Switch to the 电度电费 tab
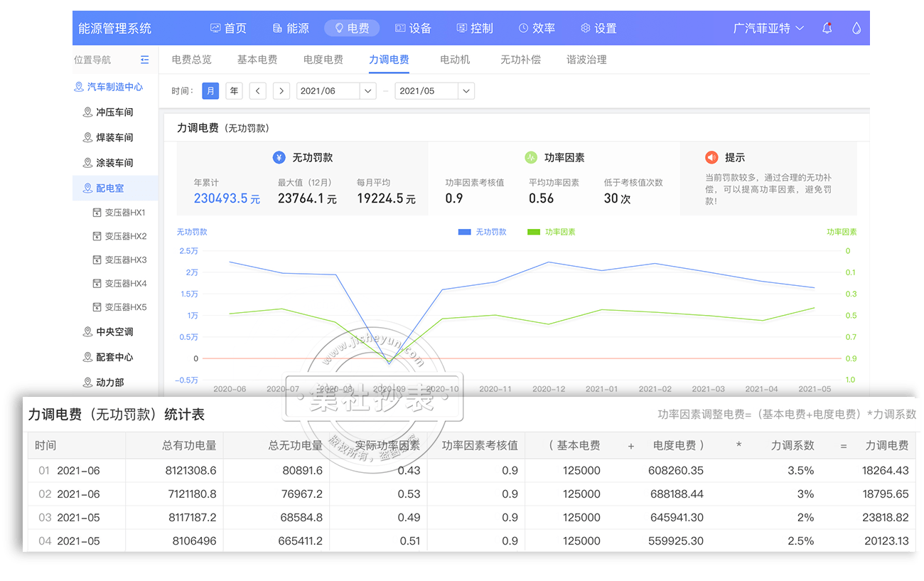Screen dimensions: 924x581 323,60
